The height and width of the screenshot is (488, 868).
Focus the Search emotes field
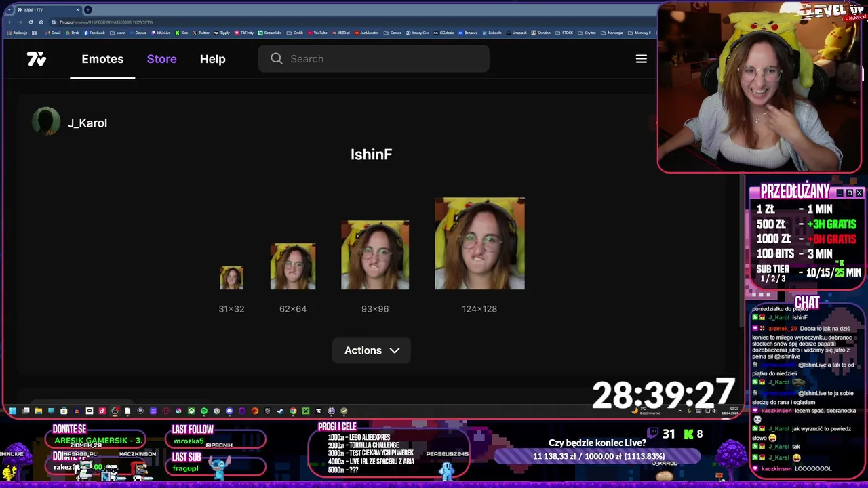pos(374,59)
